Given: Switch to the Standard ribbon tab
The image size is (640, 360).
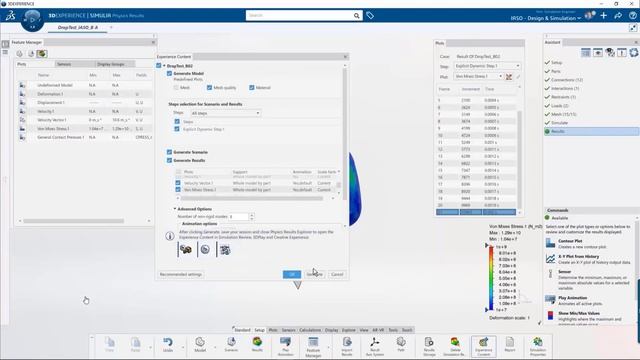Looking at the screenshot, I should [x=242, y=330].
